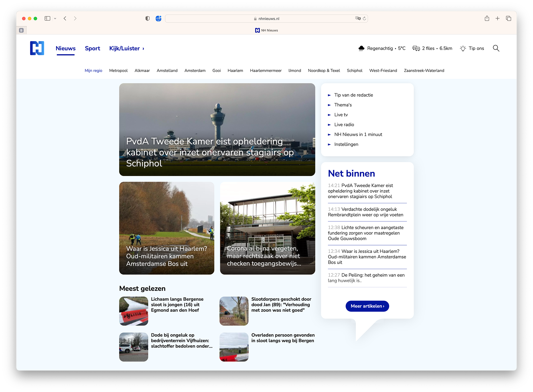Open Live radio link
The width and height of the screenshot is (533, 392).
click(x=344, y=125)
